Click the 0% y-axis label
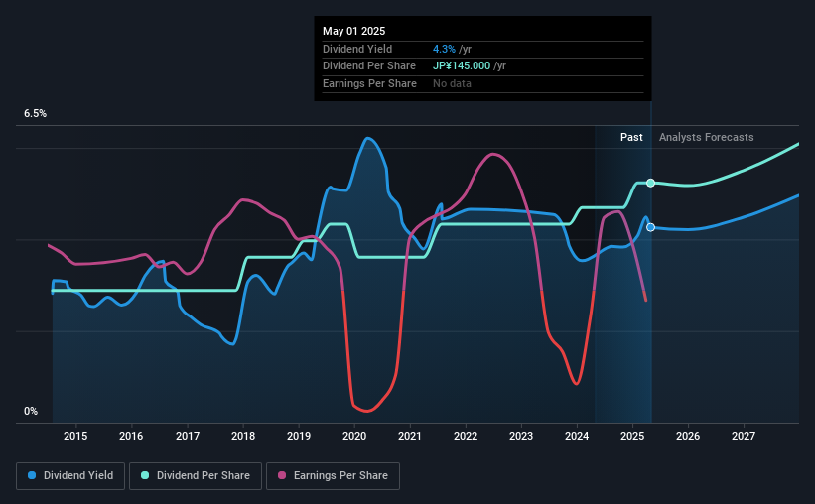 coord(31,411)
